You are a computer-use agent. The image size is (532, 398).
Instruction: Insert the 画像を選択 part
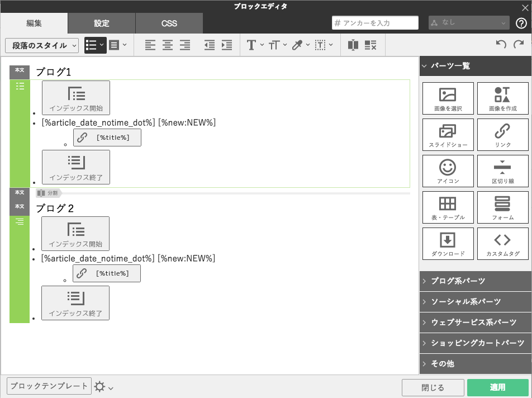[x=448, y=98]
